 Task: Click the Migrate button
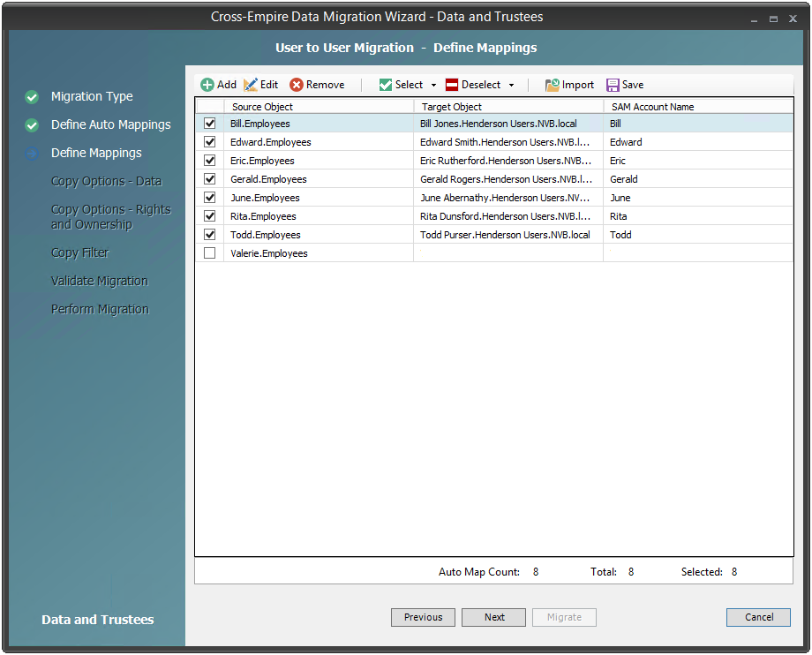point(565,617)
